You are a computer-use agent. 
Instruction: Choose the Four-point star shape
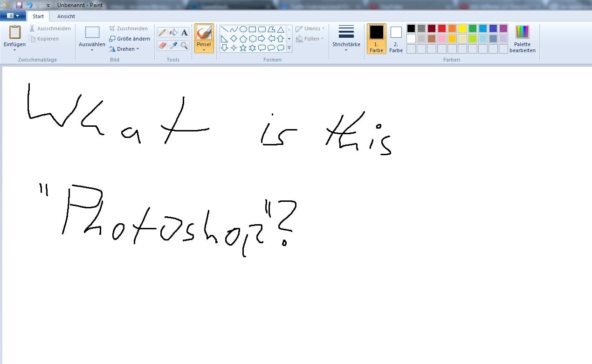(x=234, y=48)
